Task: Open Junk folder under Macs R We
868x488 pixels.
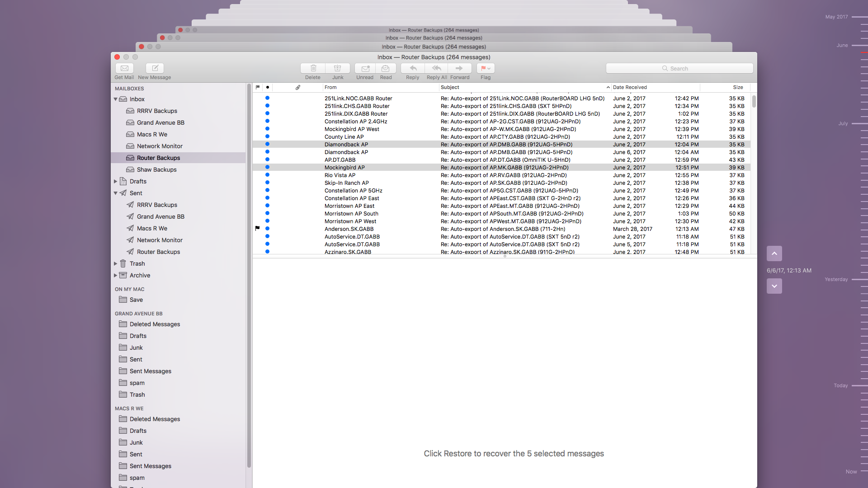Action: 178,442
